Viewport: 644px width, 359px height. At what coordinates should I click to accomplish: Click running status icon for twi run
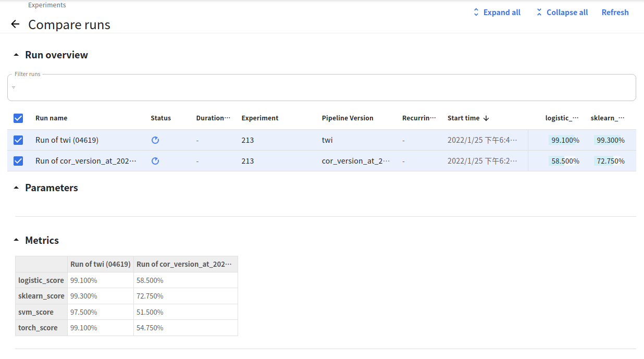point(155,140)
